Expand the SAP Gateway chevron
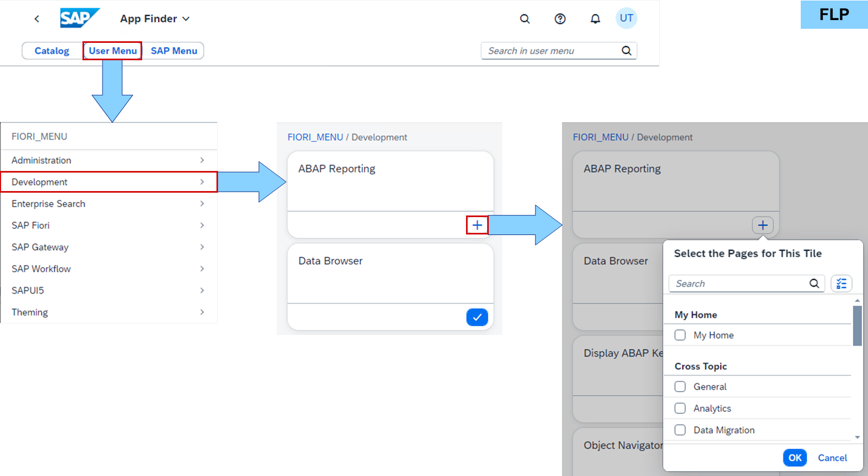 pos(202,247)
